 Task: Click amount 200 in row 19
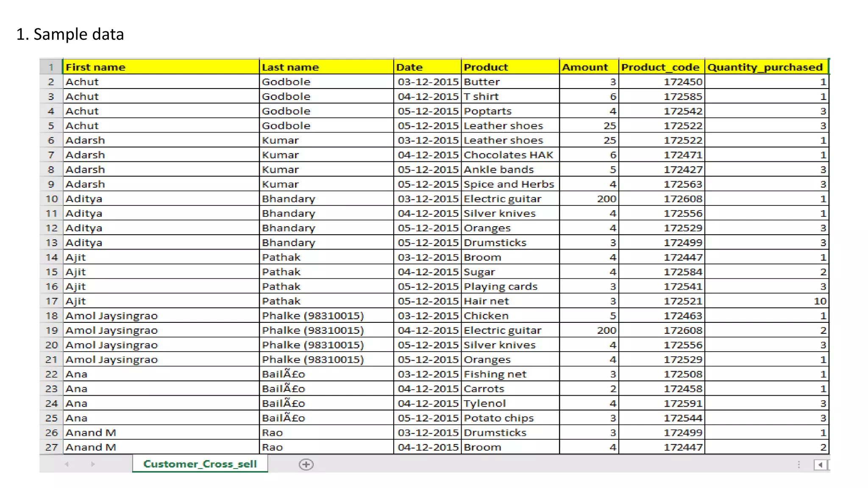(589, 330)
